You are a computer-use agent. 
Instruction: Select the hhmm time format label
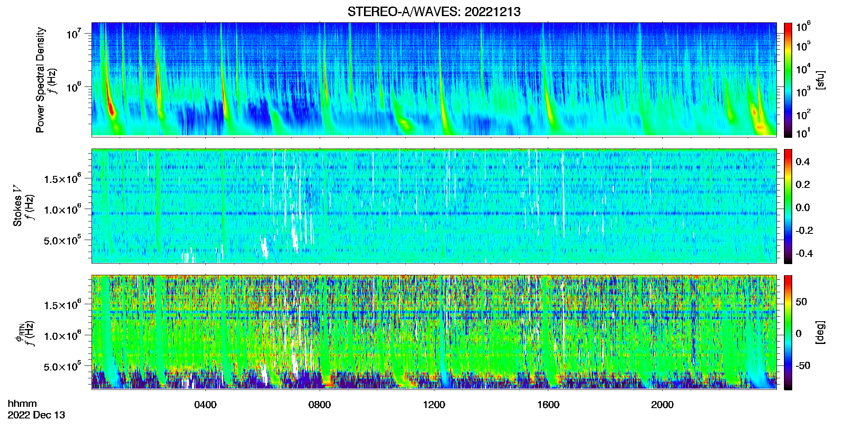coord(22,404)
